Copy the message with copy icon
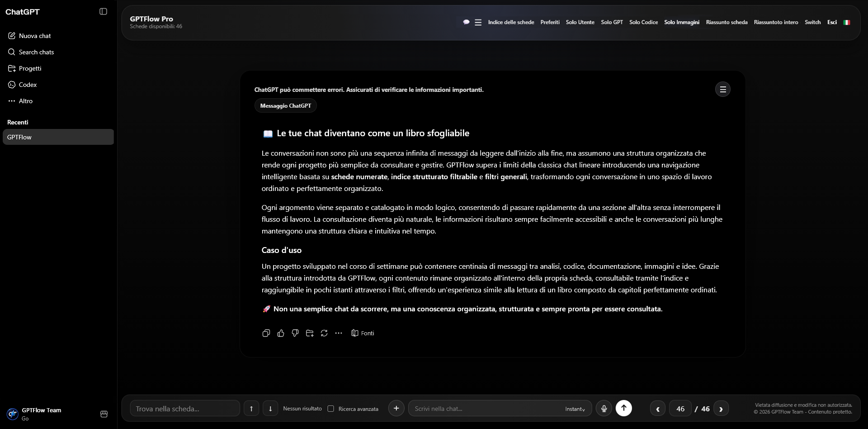868x429 pixels. coord(266,333)
